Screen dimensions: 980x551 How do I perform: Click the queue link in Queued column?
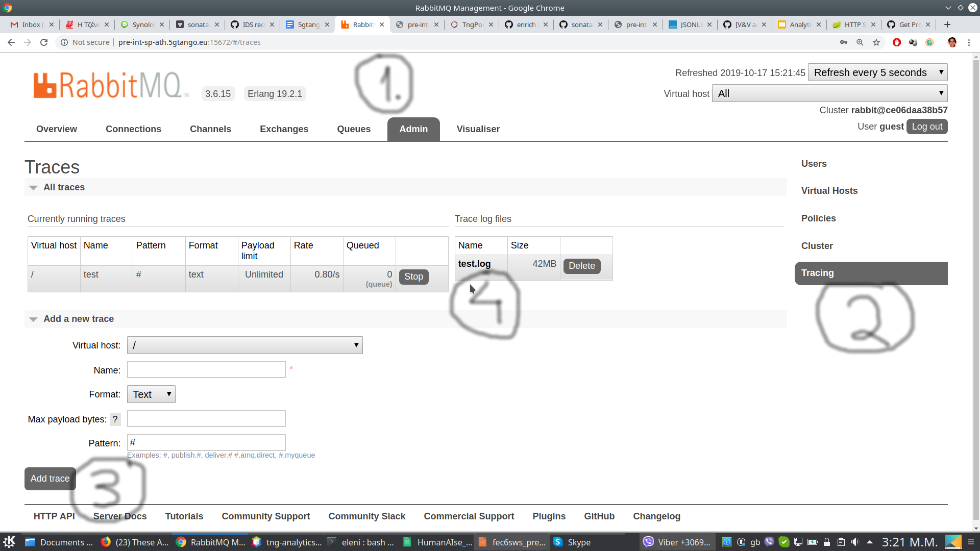coord(379,284)
